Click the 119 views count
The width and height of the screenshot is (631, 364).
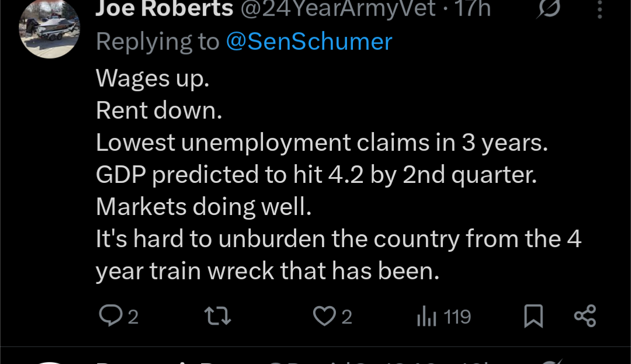point(457,317)
